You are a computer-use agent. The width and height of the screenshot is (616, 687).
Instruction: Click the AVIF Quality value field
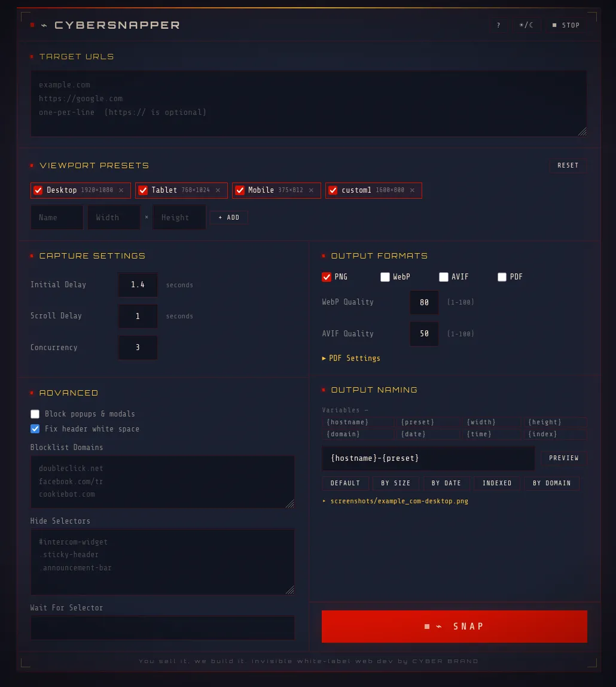pos(424,334)
